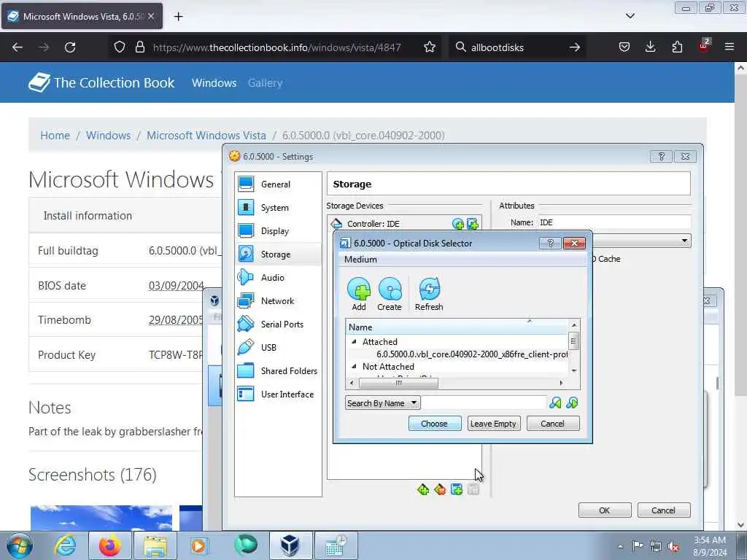Click the Choose button
Viewport: 747px width, 560px height.
[435, 424]
